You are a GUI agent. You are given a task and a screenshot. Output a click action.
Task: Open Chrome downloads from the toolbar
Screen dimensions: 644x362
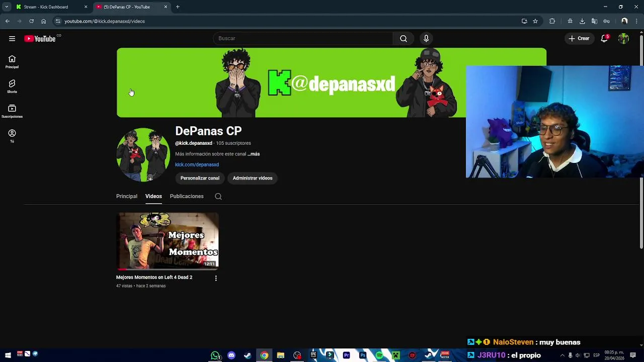(x=582, y=21)
